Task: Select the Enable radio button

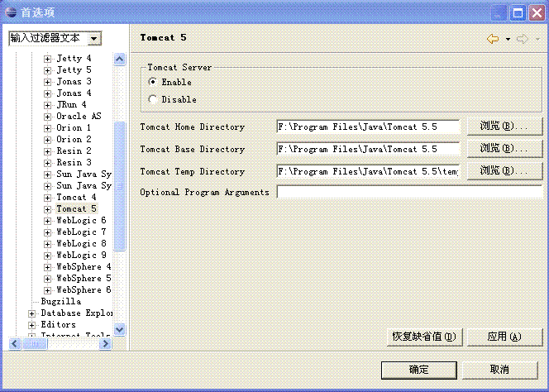Action: (152, 82)
